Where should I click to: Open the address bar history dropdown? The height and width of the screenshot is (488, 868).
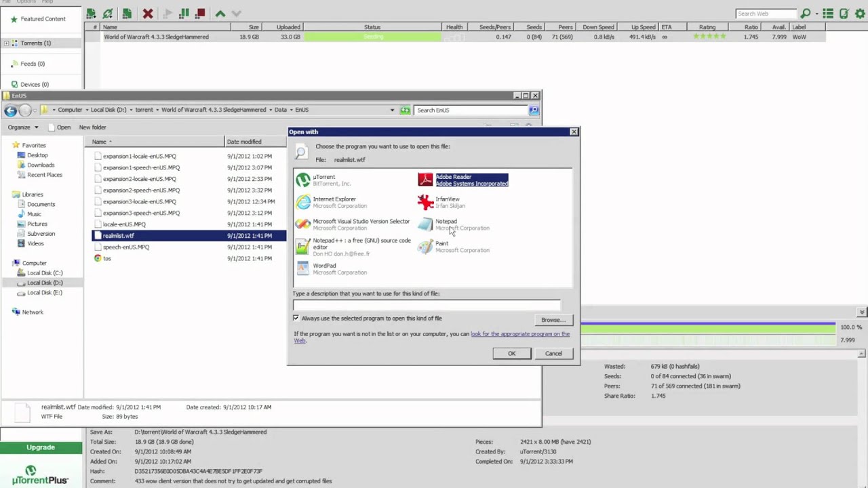pyautogui.click(x=392, y=110)
